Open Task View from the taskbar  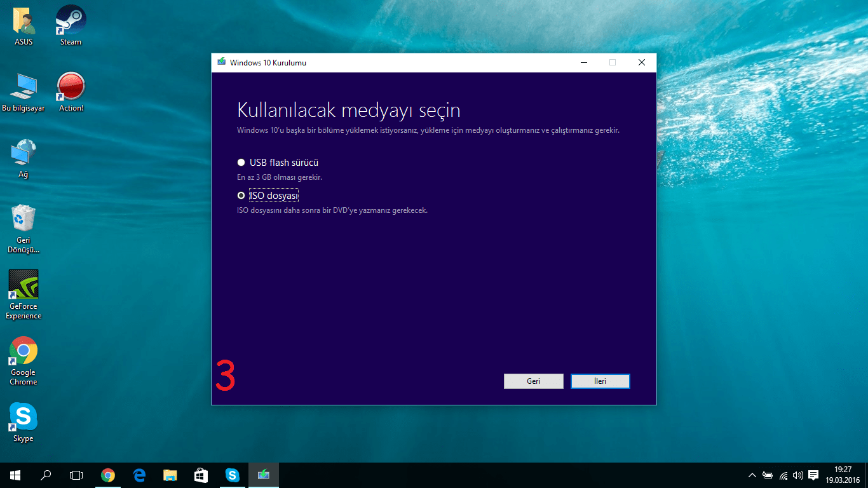point(76,475)
